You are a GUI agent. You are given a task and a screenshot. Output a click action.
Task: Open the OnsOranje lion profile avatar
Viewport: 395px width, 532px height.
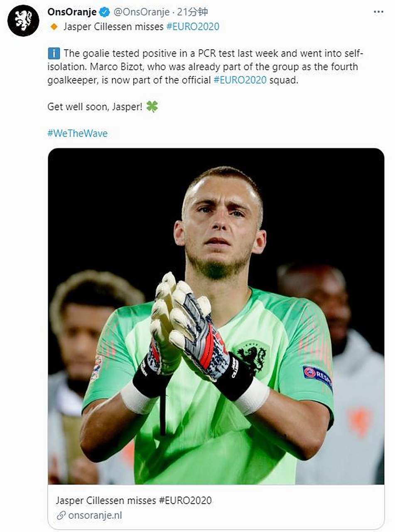click(x=23, y=20)
